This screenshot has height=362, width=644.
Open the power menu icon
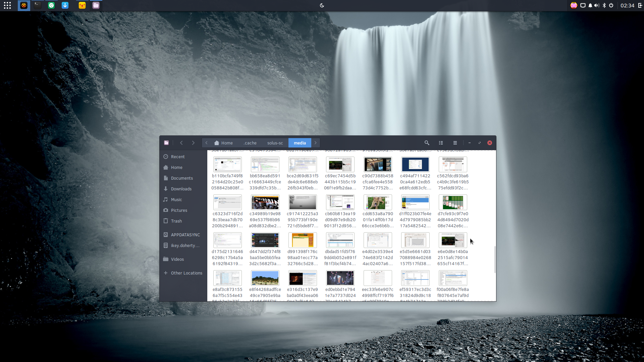pyautogui.click(x=611, y=5)
